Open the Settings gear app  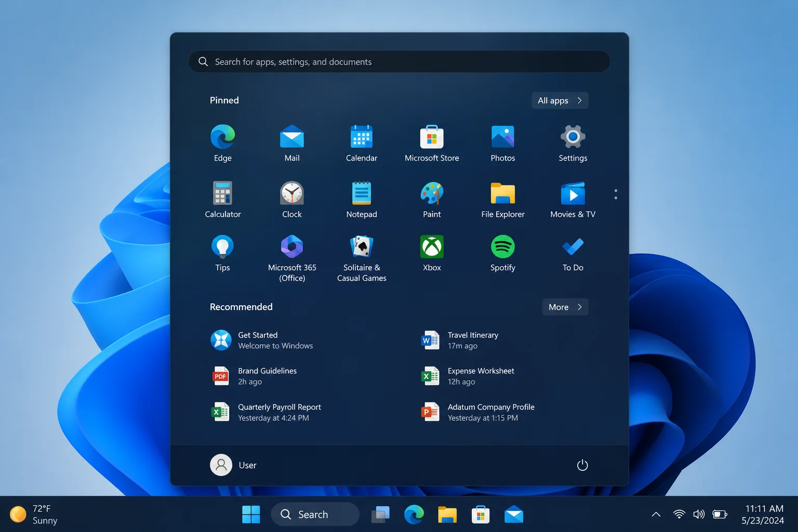coord(573,143)
